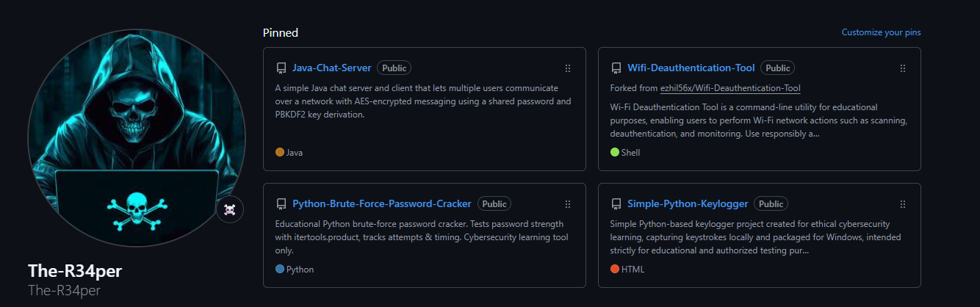This screenshot has width=980, height=307.
Task: Click the repo icon beside Wifi-Deauthentication-Tool
Action: tap(616, 68)
